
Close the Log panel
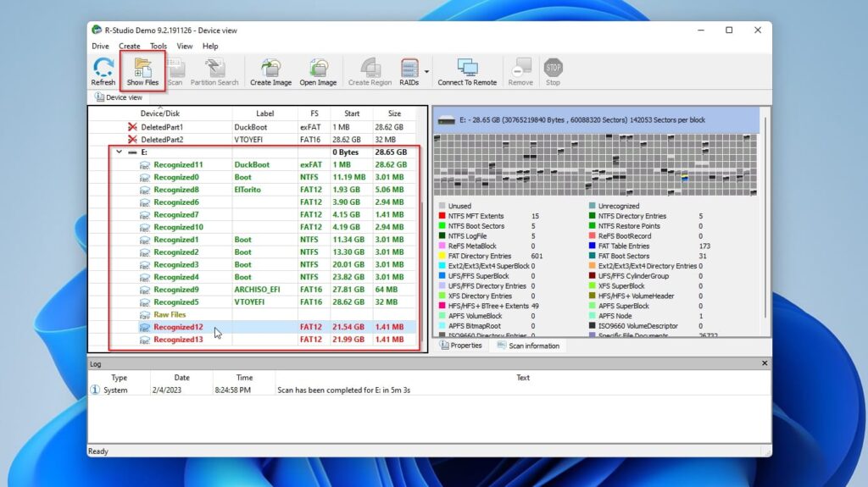[765, 363]
